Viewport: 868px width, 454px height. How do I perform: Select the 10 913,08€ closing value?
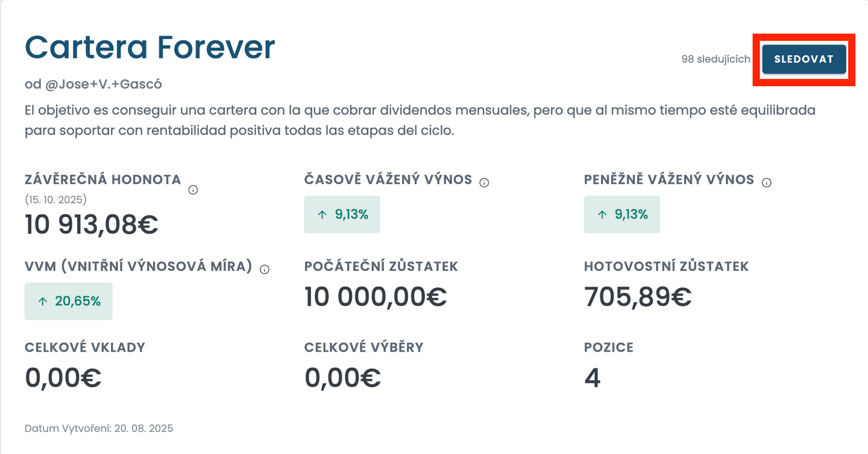92,225
